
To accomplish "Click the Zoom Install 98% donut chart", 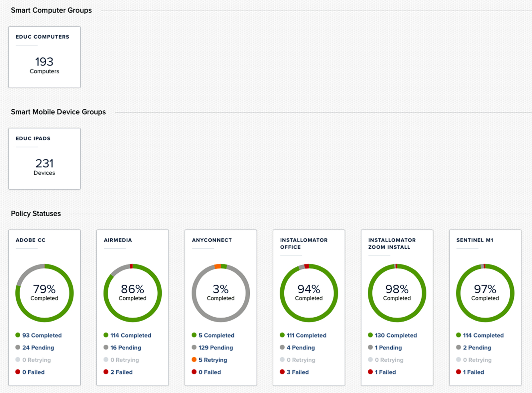I will click(397, 293).
